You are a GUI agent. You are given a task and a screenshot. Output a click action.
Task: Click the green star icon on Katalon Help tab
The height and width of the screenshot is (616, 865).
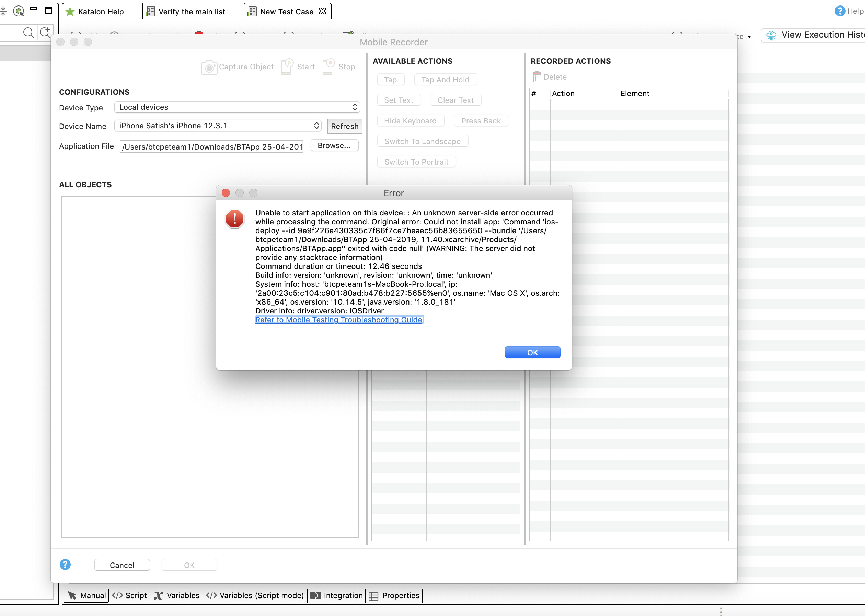click(x=70, y=11)
